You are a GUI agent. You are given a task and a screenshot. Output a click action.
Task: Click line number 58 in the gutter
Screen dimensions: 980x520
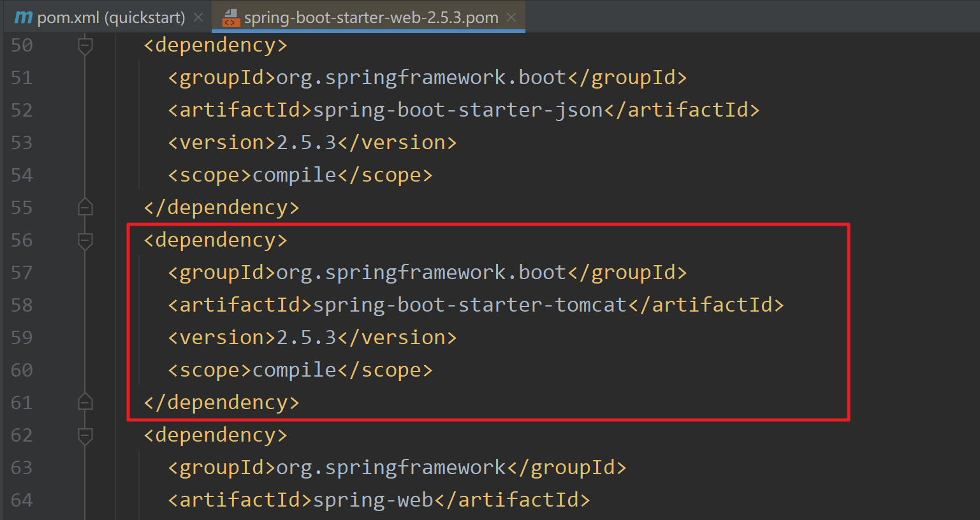click(22, 305)
